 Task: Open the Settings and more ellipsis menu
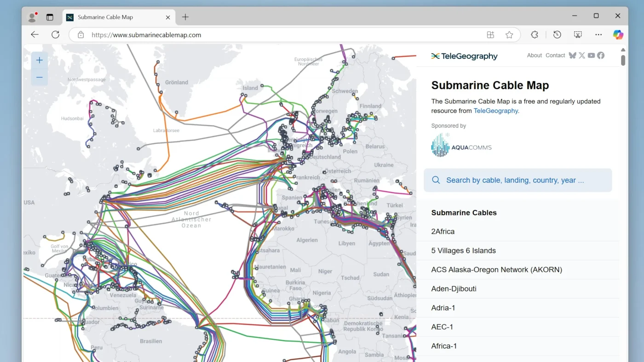[x=598, y=34]
